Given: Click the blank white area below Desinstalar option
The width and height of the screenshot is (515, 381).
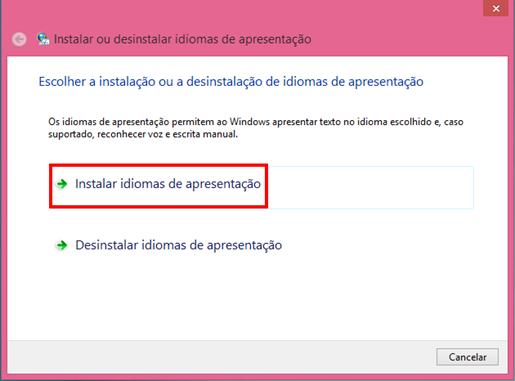Looking at the screenshot, I should pos(257,297).
